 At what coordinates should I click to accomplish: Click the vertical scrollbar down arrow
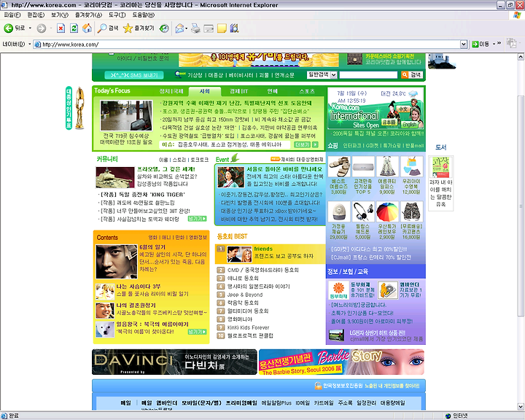(521, 406)
